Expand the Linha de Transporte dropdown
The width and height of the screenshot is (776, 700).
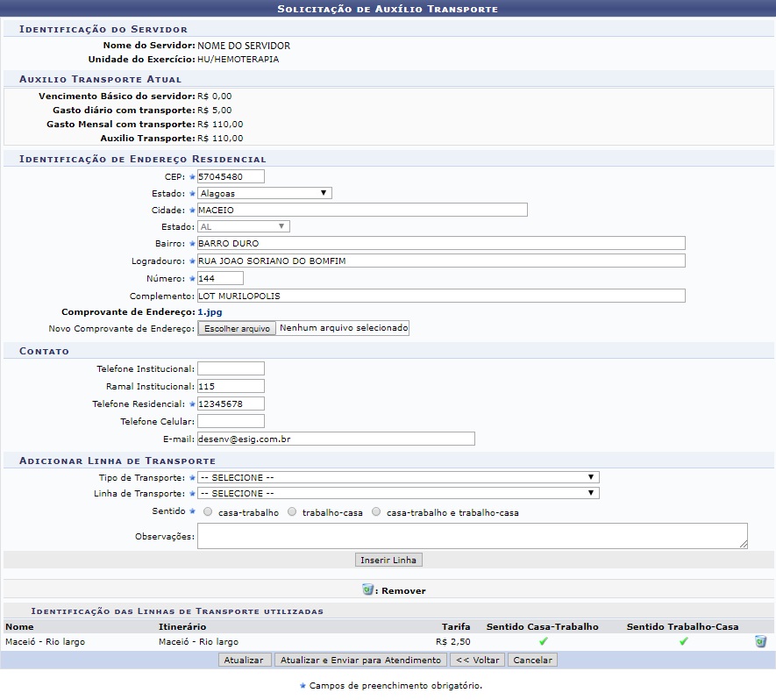point(397,493)
